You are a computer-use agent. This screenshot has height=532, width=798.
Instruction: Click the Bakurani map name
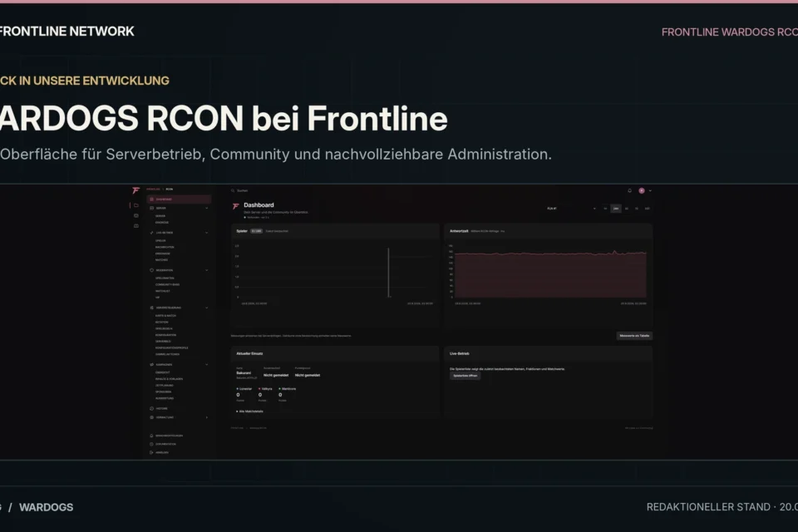click(x=244, y=373)
